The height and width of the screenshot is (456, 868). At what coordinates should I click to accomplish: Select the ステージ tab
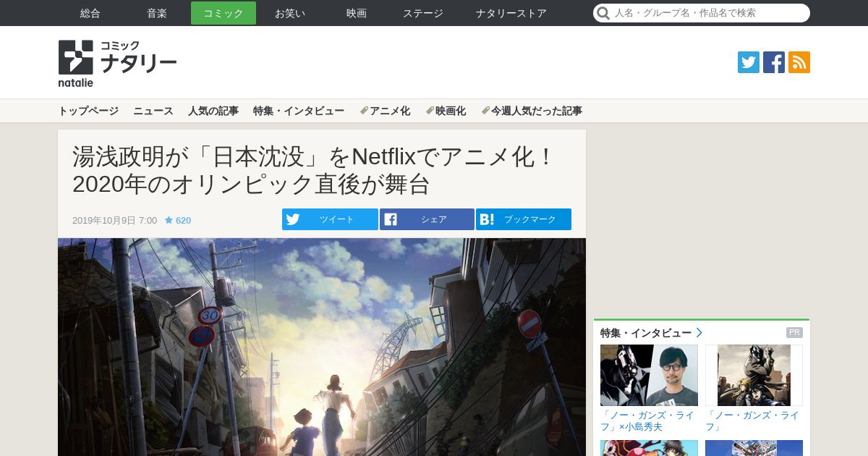point(423,13)
